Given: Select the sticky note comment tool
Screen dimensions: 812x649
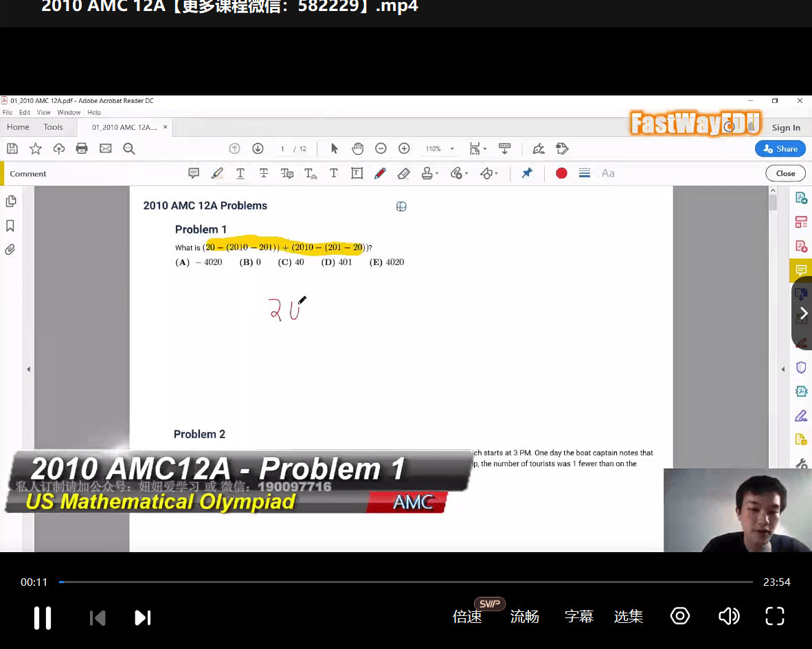Looking at the screenshot, I should [x=194, y=173].
